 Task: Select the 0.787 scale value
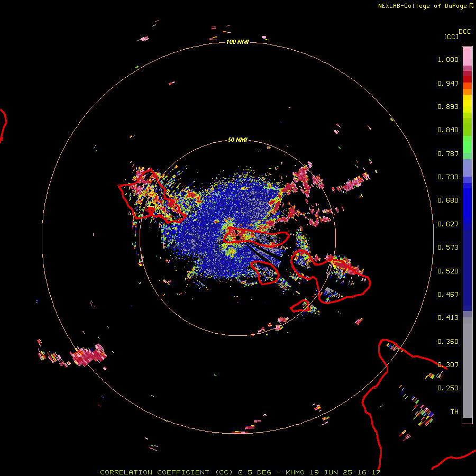[x=448, y=153]
